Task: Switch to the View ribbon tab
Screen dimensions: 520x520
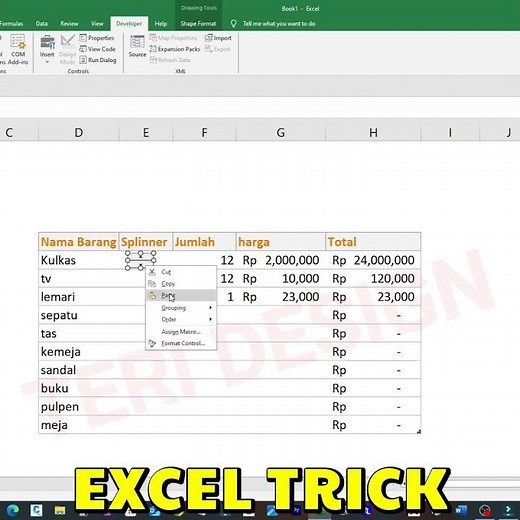Action: coord(97,23)
